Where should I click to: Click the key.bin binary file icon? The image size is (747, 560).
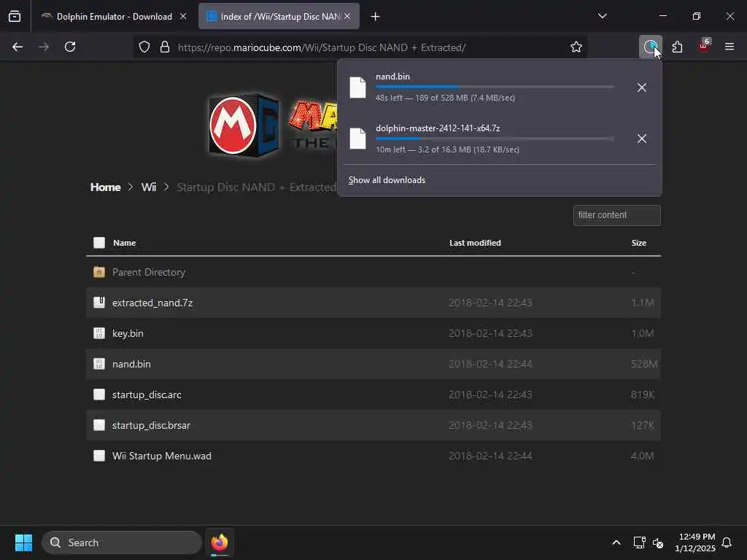[99, 333]
